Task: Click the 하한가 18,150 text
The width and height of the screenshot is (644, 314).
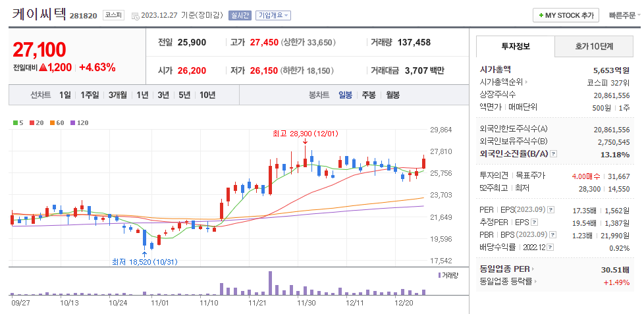Action: point(308,70)
